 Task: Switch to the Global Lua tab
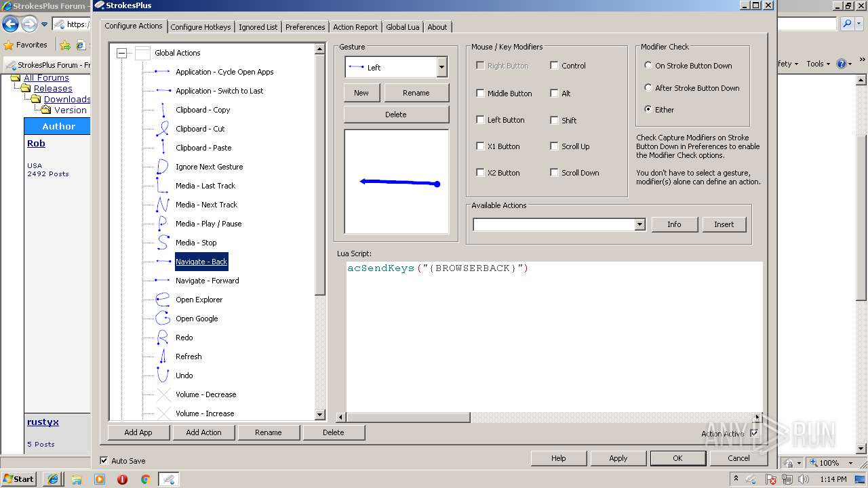click(403, 27)
